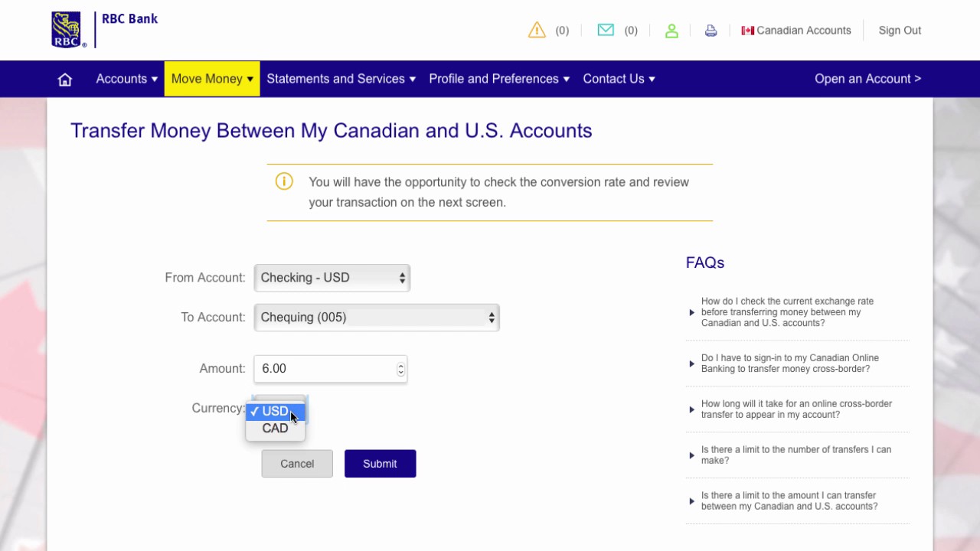Expand the Profile and Preferences menu
980x551 pixels.
click(498, 79)
